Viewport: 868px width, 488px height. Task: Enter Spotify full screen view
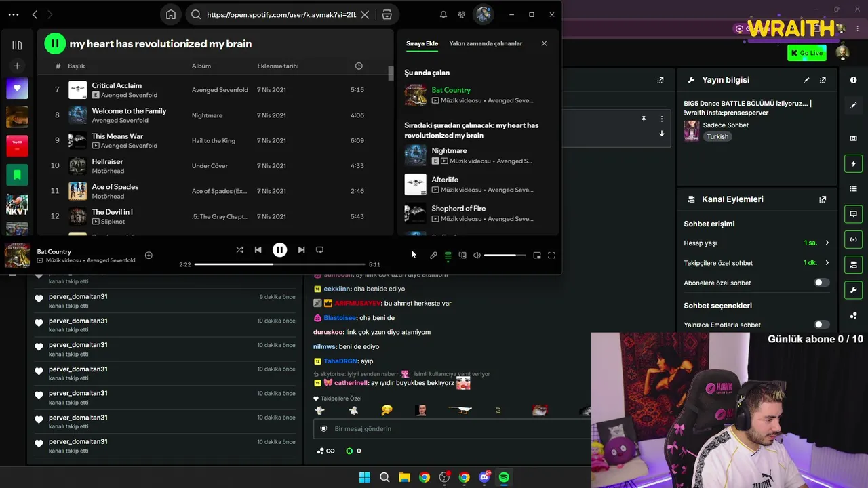point(551,256)
